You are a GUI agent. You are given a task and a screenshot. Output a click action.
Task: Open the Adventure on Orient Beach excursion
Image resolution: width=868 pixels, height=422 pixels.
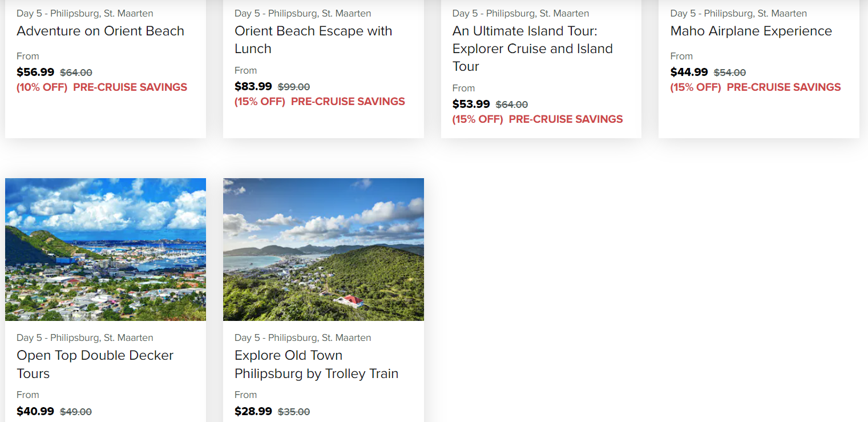[100, 31]
